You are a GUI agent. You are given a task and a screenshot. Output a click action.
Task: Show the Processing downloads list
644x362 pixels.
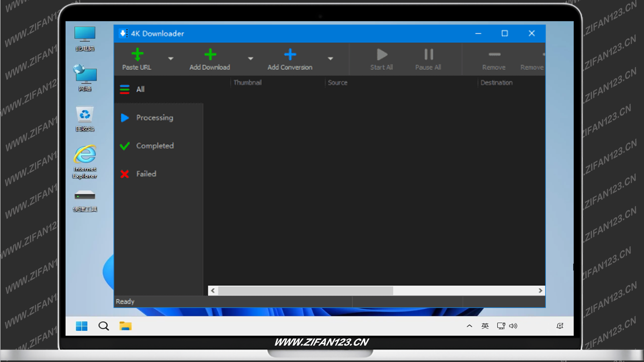point(159,118)
